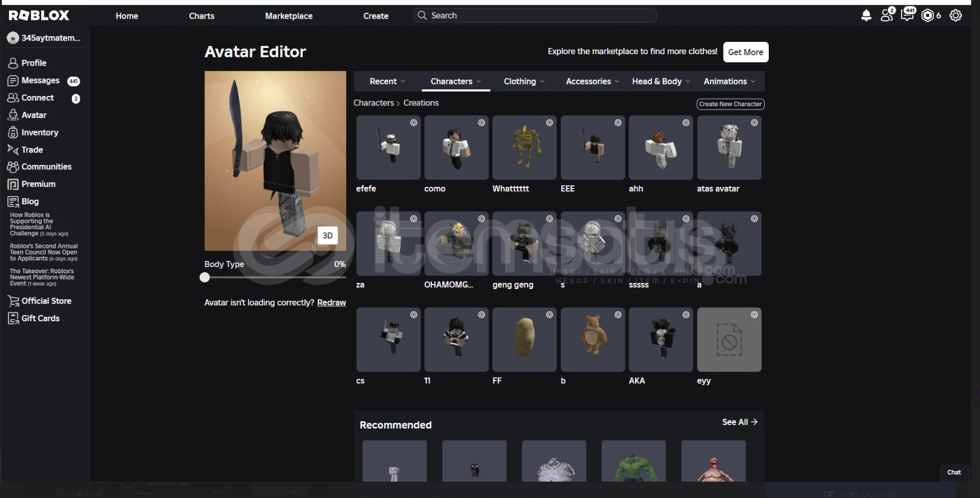Open the notifications bell icon
The image size is (980, 498).
866,16
